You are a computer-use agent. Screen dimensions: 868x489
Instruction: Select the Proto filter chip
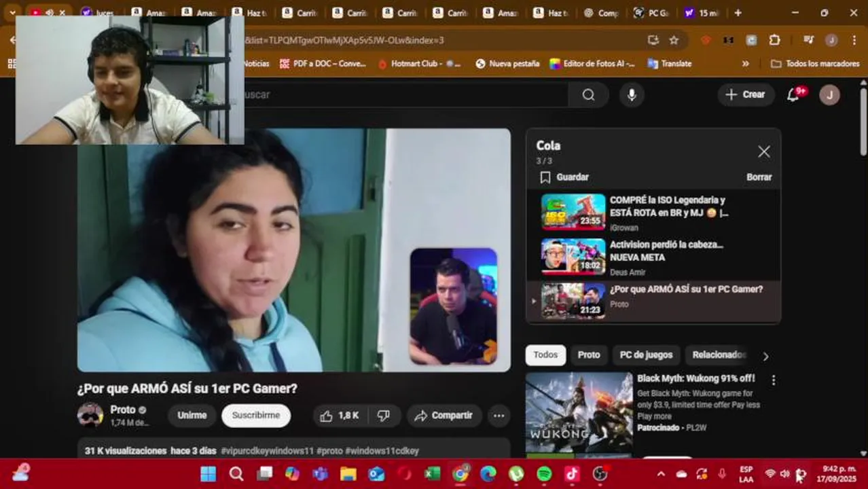coord(589,355)
